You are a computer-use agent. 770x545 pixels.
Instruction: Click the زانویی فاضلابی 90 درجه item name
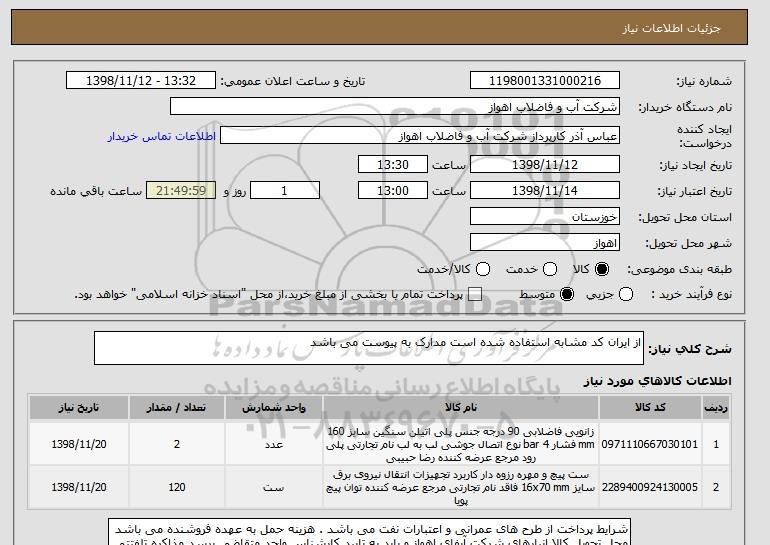pyautogui.click(x=461, y=444)
